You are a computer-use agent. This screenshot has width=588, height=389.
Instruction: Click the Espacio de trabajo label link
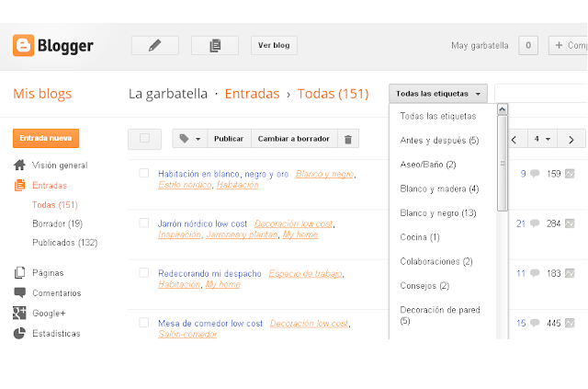(x=305, y=273)
